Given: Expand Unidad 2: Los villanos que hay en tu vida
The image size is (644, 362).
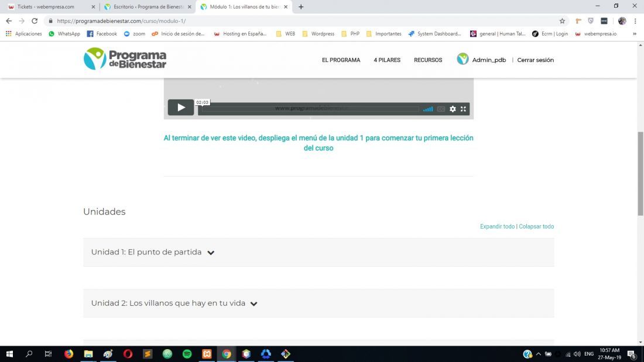Looking at the screenshot, I should [318, 304].
